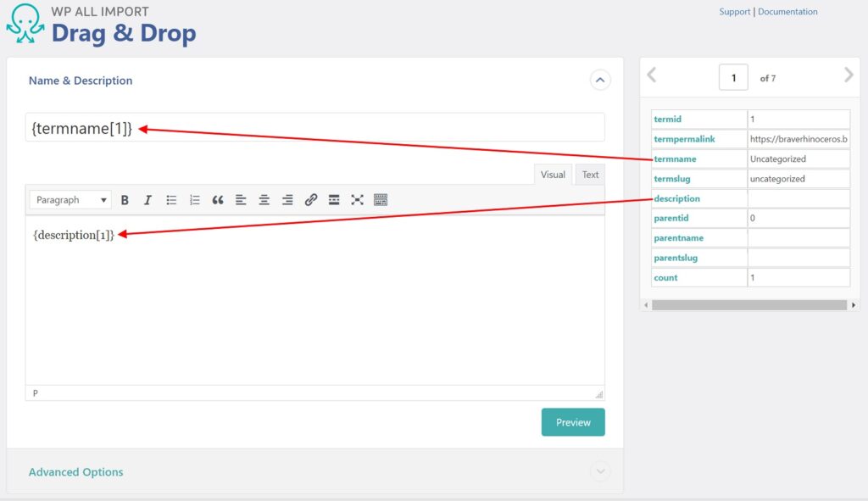
Task: Select the termslug field name
Action: (672, 179)
